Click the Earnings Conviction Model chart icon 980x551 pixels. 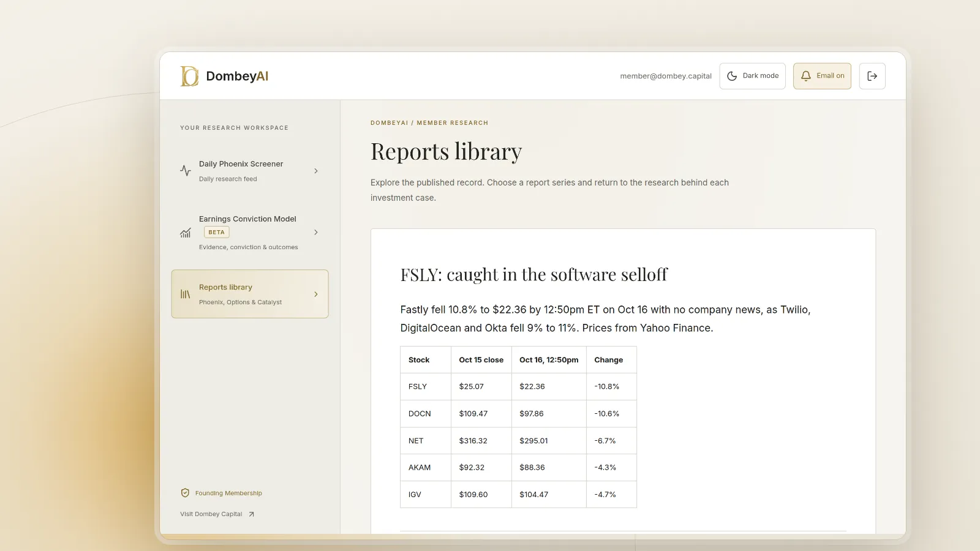click(x=186, y=233)
